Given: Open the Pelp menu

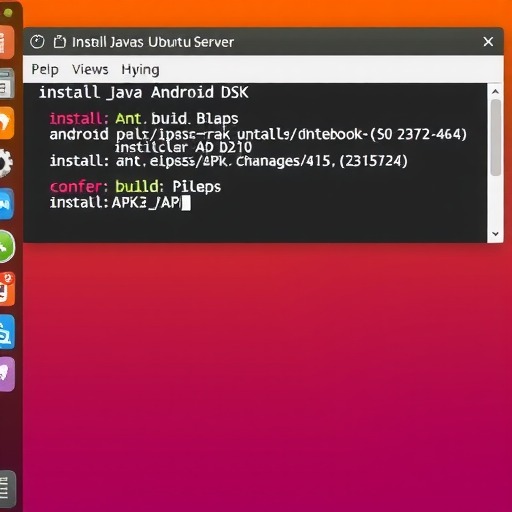Looking at the screenshot, I should [45, 70].
